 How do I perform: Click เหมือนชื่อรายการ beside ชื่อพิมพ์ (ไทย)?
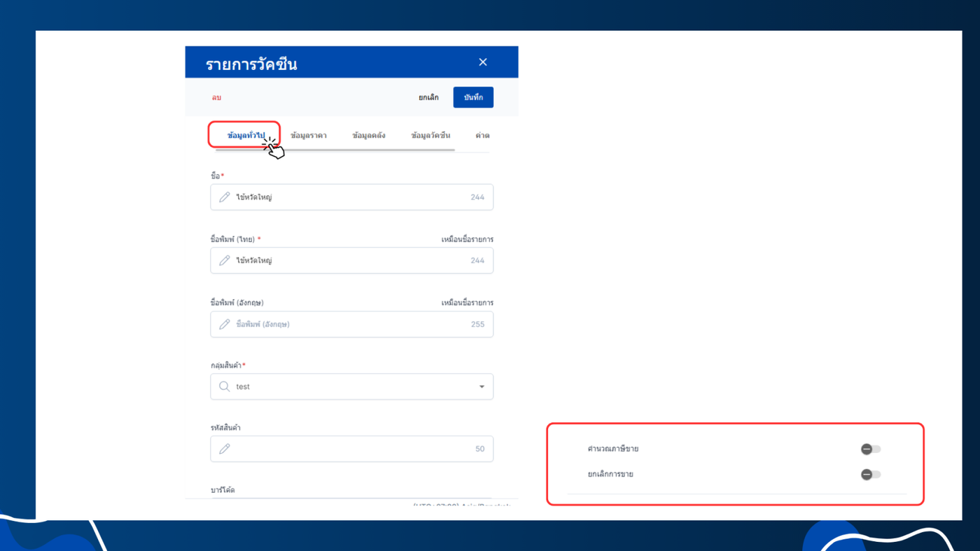(x=467, y=239)
